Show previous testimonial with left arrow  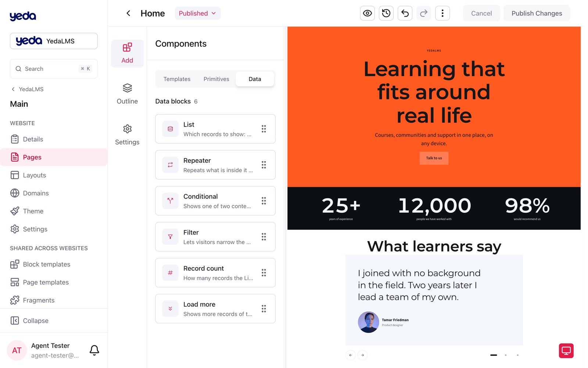tap(350, 355)
